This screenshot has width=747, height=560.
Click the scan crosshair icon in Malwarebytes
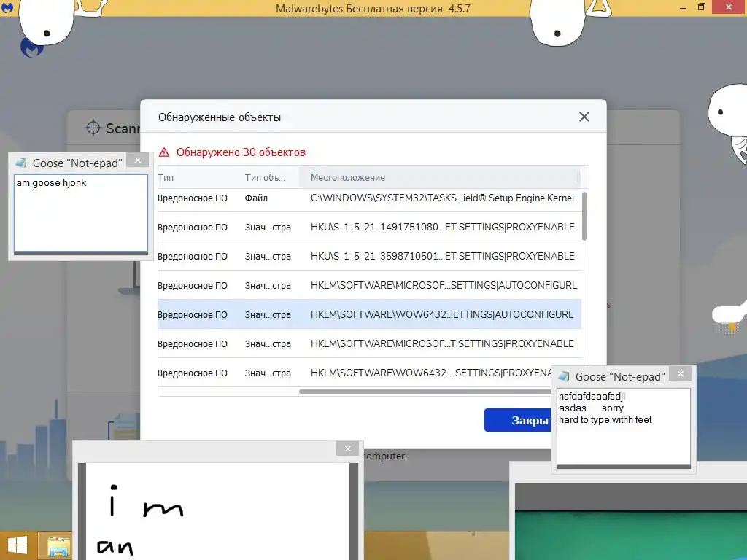click(x=93, y=128)
